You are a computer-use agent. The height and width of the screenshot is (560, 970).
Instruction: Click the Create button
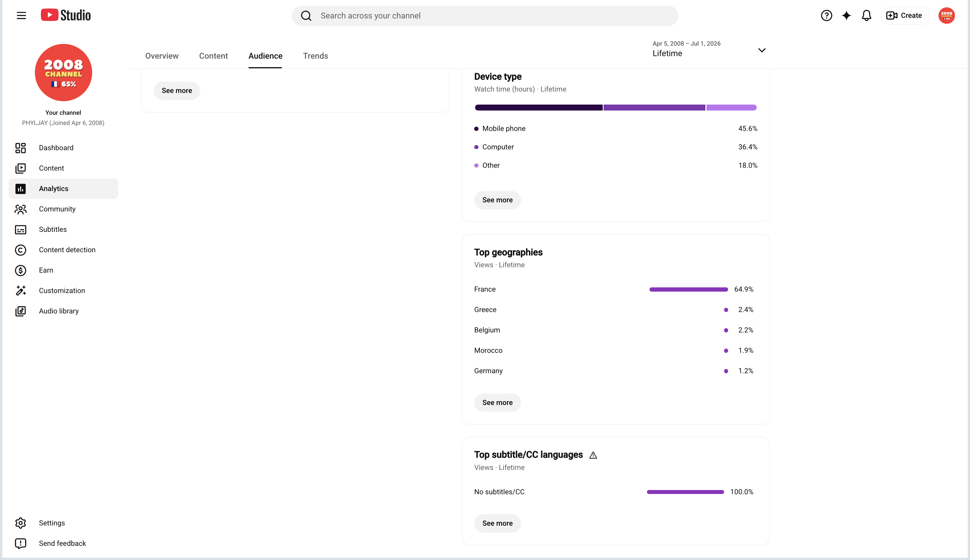tap(905, 15)
